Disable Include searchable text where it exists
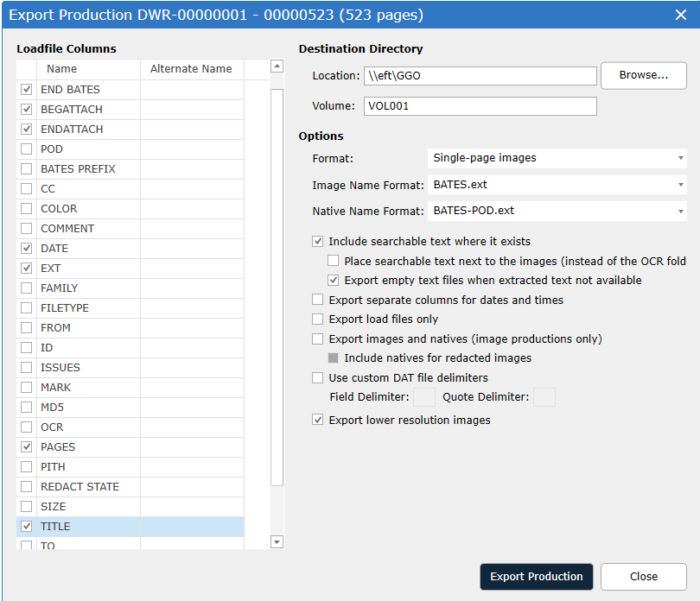700x601 pixels. click(317, 242)
